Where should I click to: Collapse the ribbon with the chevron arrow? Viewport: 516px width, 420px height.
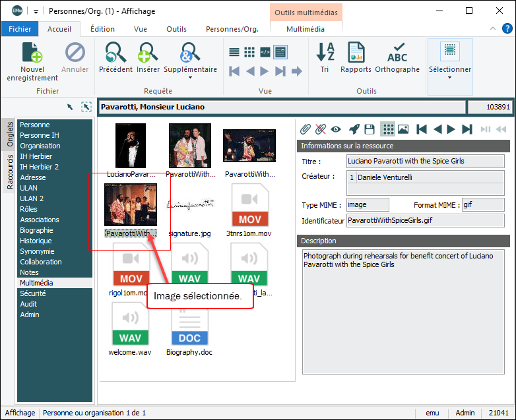pyautogui.click(x=492, y=29)
